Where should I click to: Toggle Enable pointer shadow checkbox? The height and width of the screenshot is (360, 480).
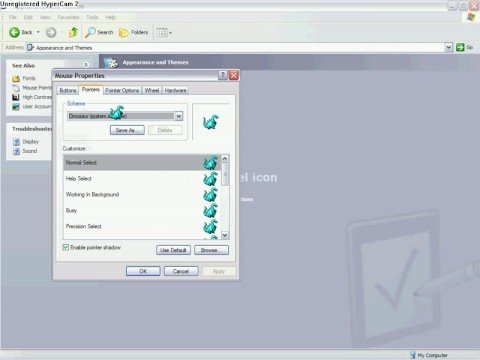[x=66, y=247]
